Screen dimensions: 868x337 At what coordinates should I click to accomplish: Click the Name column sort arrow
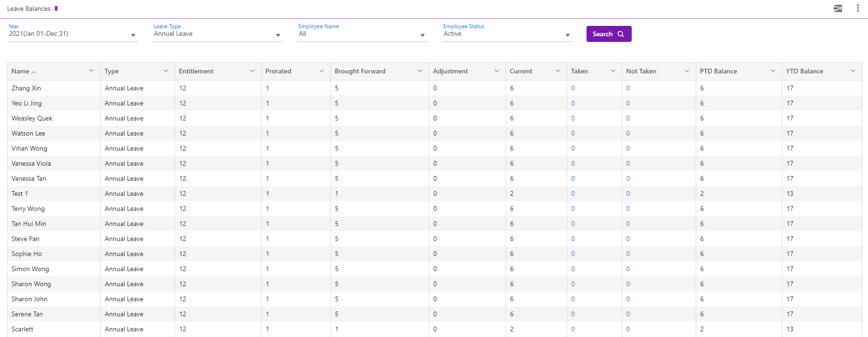tap(34, 72)
